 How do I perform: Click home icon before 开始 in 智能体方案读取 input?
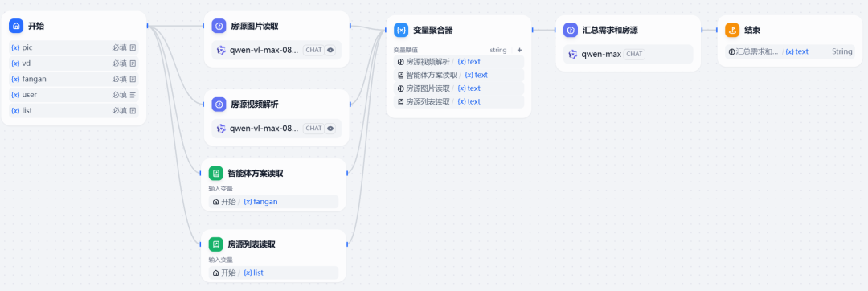(x=216, y=202)
